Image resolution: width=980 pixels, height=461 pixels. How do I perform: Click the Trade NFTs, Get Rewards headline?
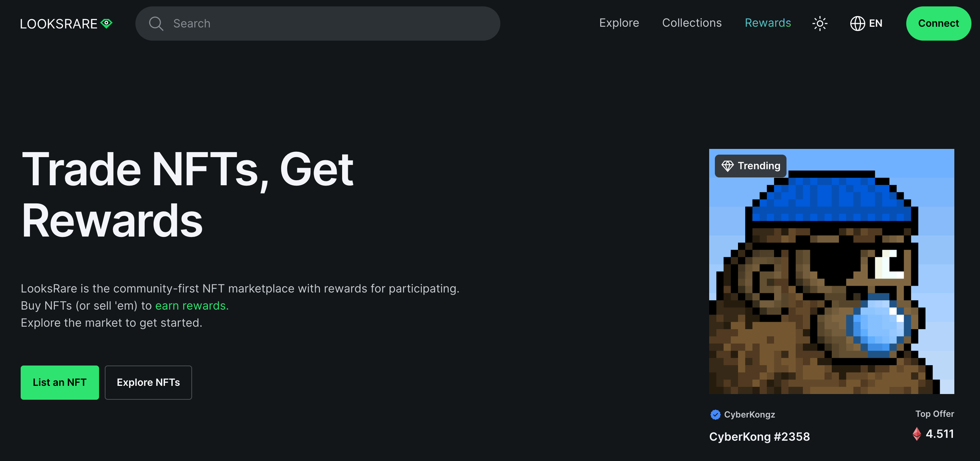coord(187,195)
